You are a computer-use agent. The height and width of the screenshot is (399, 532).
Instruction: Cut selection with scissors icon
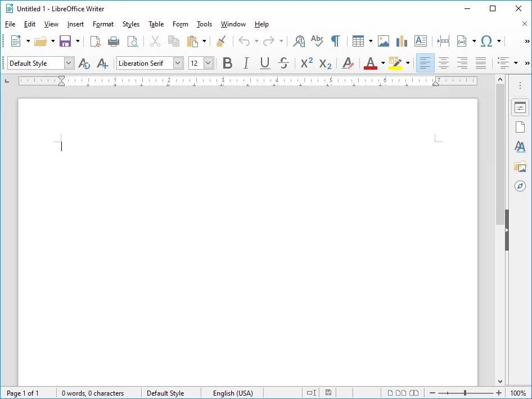coord(155,41)
